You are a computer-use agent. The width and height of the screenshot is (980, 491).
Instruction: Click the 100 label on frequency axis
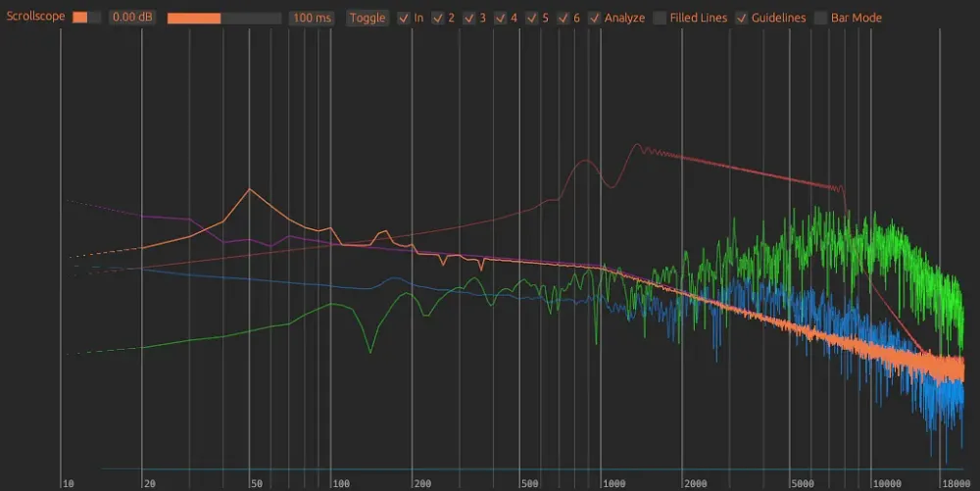click(x=340, y=483)
